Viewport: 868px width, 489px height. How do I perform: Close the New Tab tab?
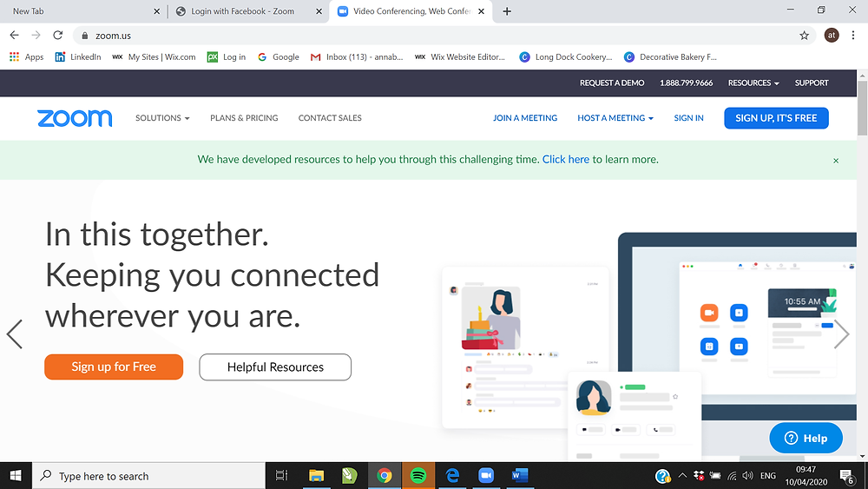[156, 11]
